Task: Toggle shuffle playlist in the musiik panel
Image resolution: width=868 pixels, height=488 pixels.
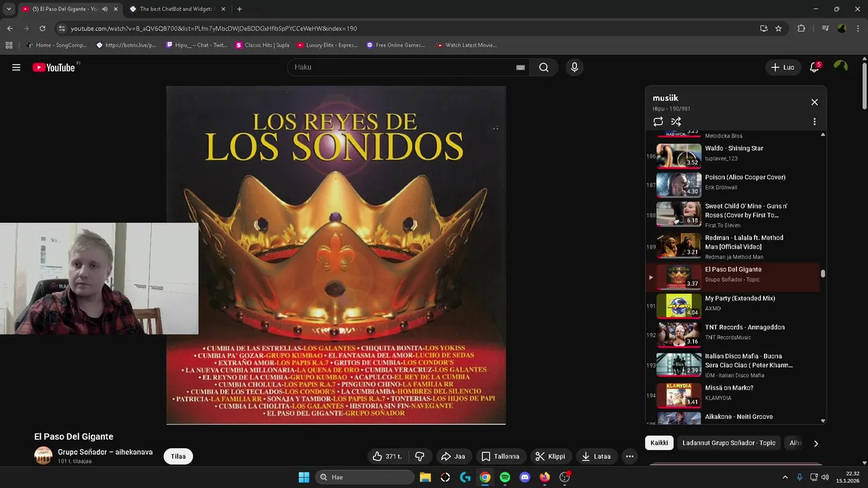Action: (x=676, y=121)
